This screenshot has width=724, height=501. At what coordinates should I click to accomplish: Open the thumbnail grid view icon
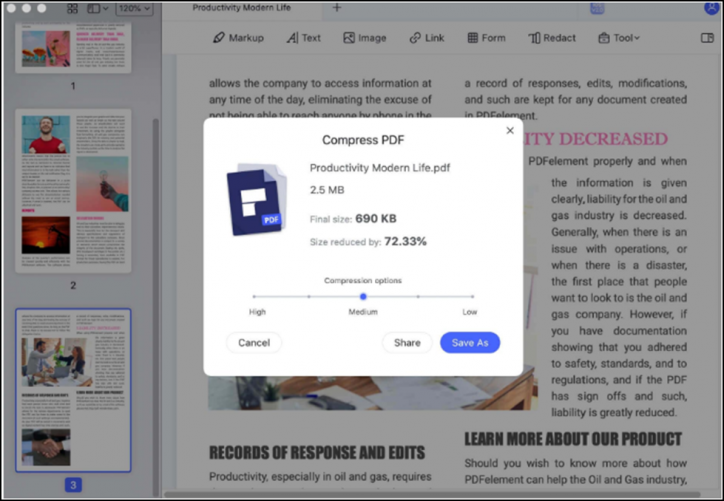tap(72, 8)
